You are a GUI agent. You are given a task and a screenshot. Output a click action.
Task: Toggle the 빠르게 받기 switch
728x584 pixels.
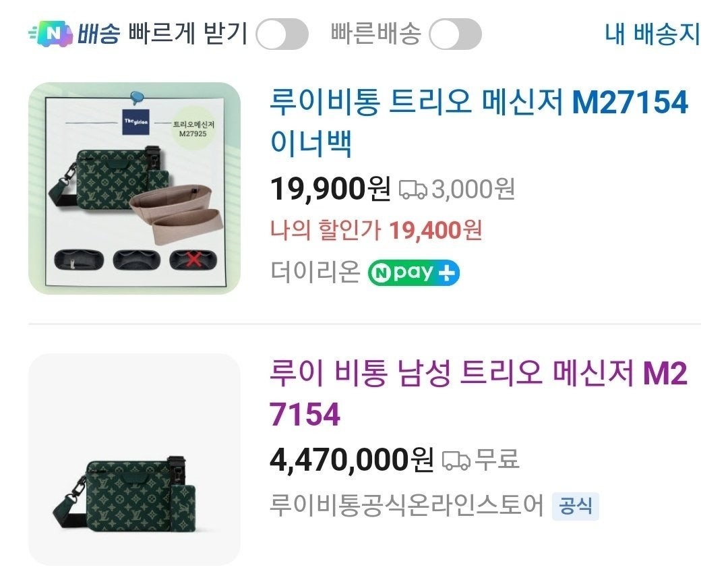click(x=282, y=34)
